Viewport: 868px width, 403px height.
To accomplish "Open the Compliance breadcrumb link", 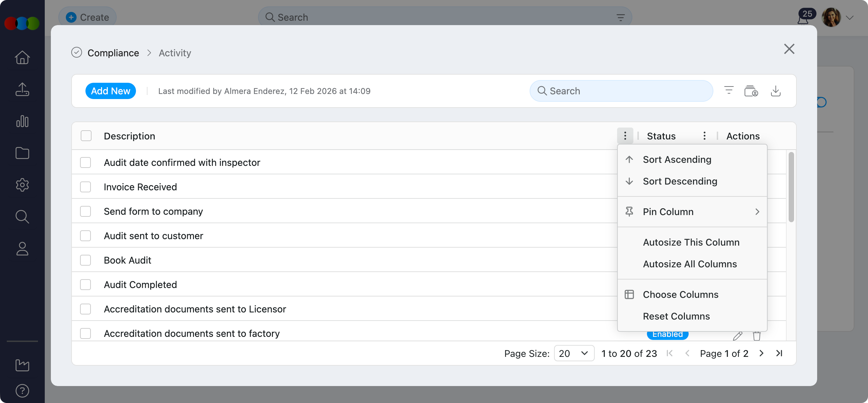I will pos(113,53).
